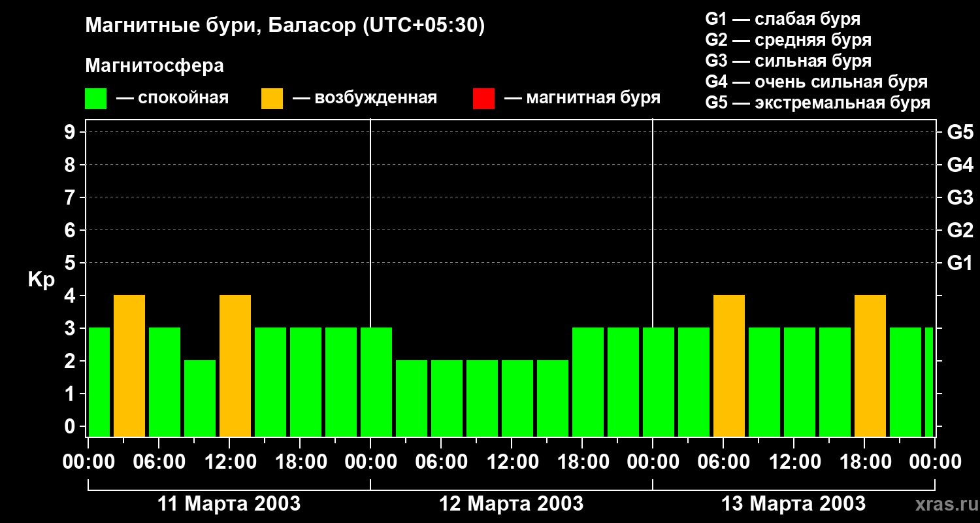Screen dimensions: 980x523
Task: Click the first orange Kp 4 bar on 11 Марта
Action: [x=129, y=366]
